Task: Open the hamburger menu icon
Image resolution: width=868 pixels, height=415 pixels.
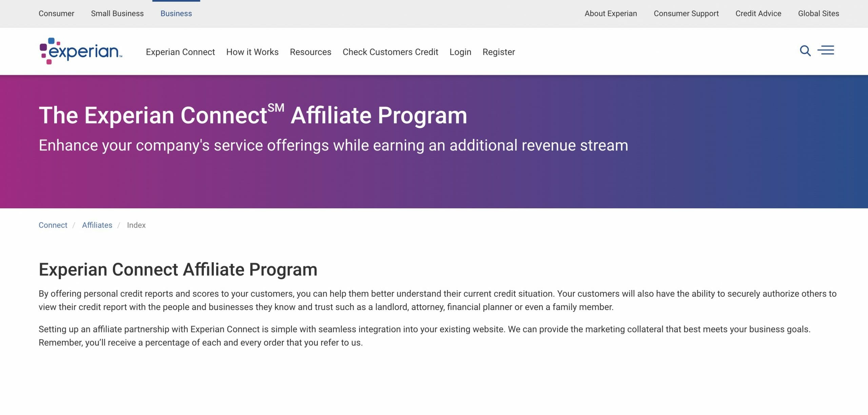Action: click(826, 50)
